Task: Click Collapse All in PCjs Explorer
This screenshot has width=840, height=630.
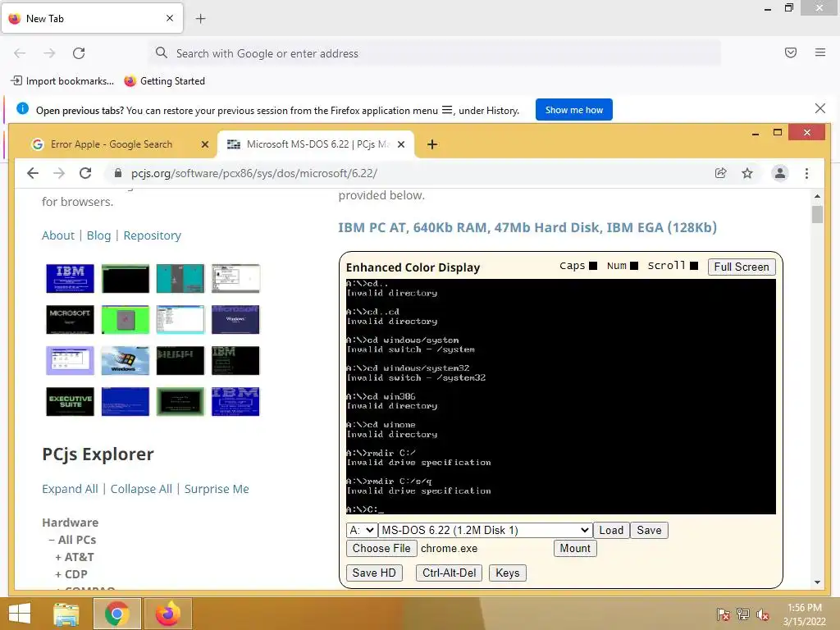Action: (141, 489)
